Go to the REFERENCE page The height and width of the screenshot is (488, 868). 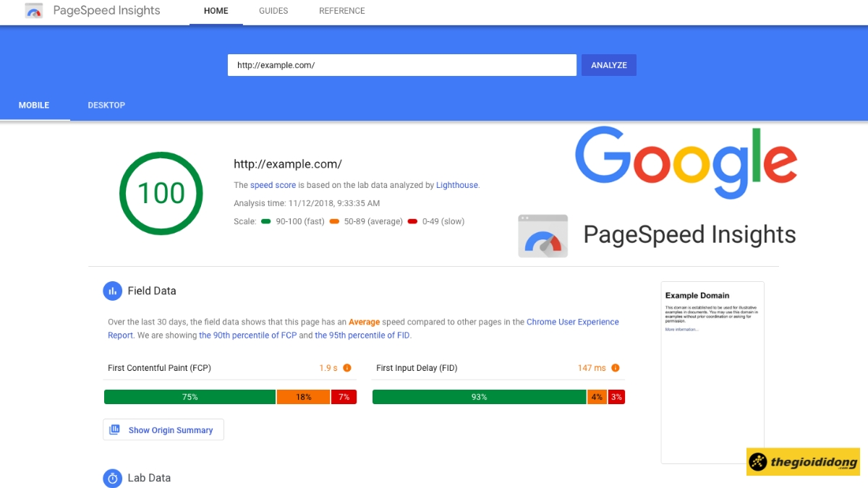(x=341, y=11)
